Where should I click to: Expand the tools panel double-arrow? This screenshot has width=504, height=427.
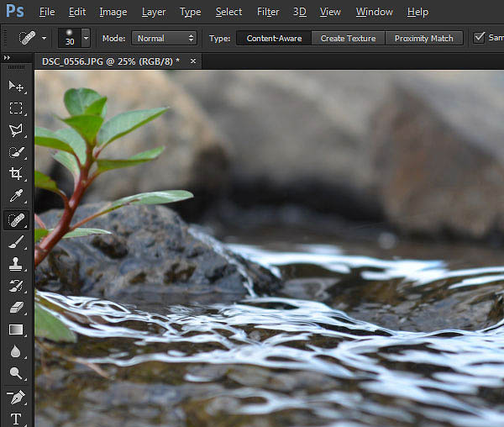point(7,57)
